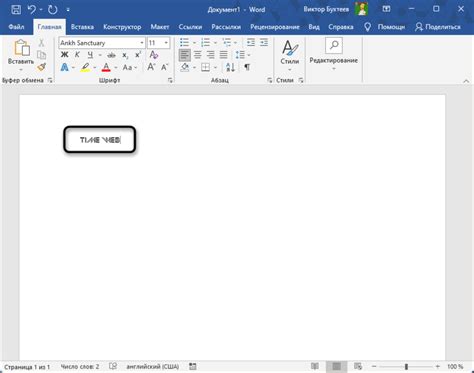Image resolution: width=474 pixels, height=373 pixels.
Task: Open the Ankh Sanctuary font name dropdown
Action: tap(142, 43)
